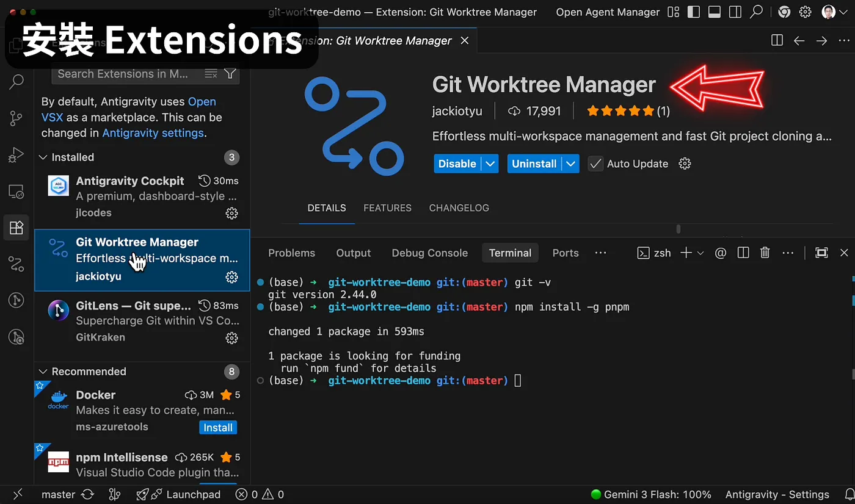Viewport: 855px width, 504px height.
Task: Open the Debug Console tab
Action: (429, 253)
